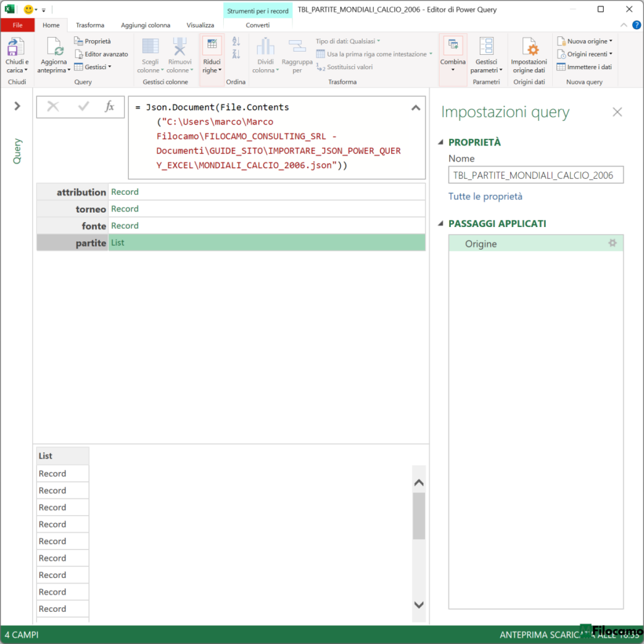The width and height of the screenshot is (644, 644).
Task: Click the Chiudi e carica icon
Action: pyautogui.click(x=16, y=47)
